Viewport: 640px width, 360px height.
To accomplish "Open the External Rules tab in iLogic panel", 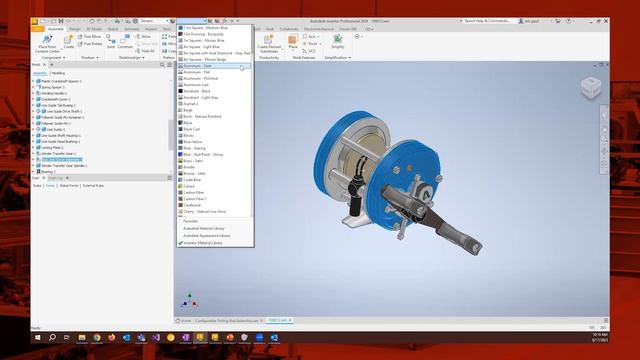I will click(93, 186).
